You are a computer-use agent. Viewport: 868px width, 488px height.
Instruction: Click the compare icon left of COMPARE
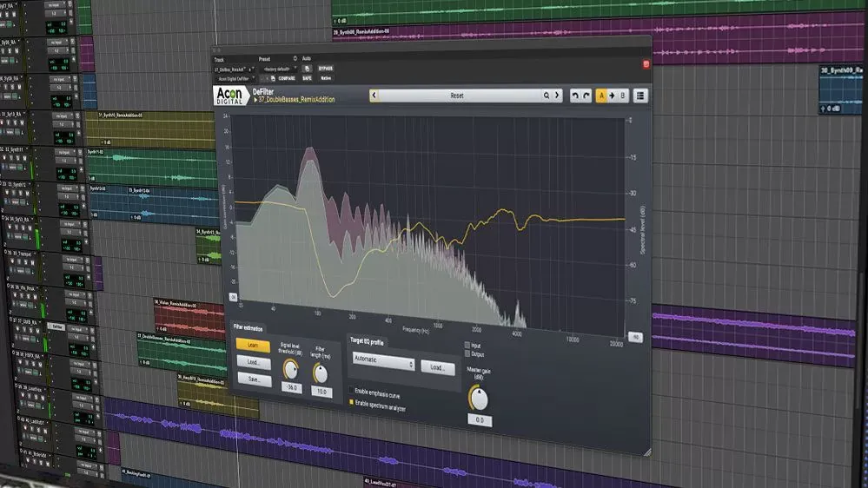click(x=272, y=78)
